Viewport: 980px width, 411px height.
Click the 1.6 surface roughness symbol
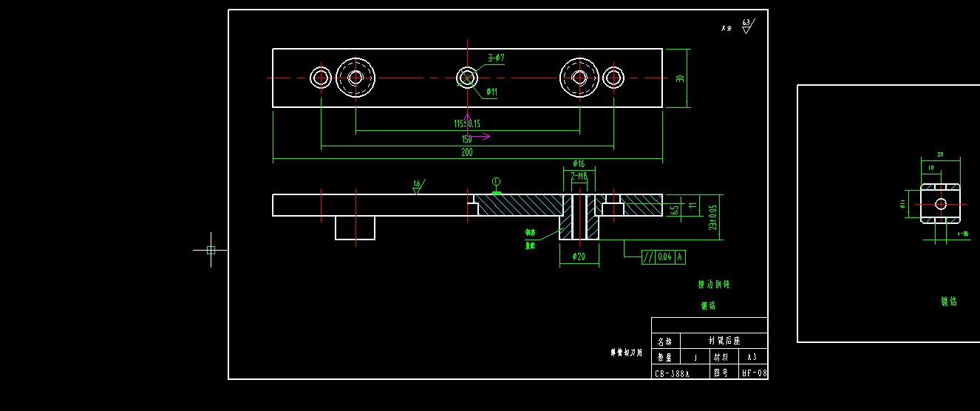[x=418, y=187]
